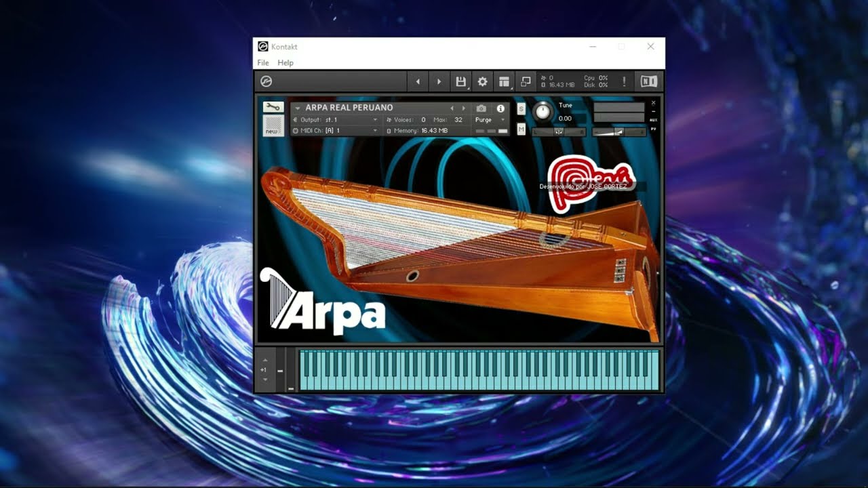Screen dimensions: 868x488
Task: Expand the ARPA REAL PERUANO instrument dropdown
Action: tap(297, 108)
